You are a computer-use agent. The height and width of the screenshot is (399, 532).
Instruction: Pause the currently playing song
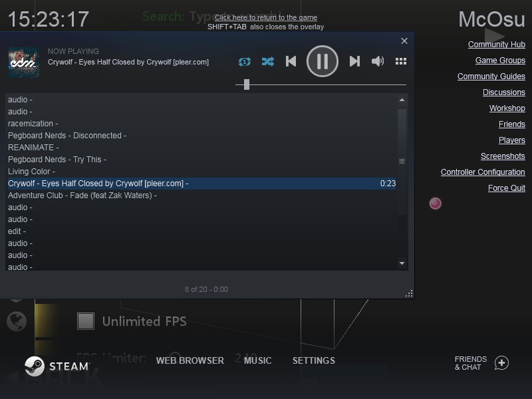pyautogui.click(x=323, y=61)
